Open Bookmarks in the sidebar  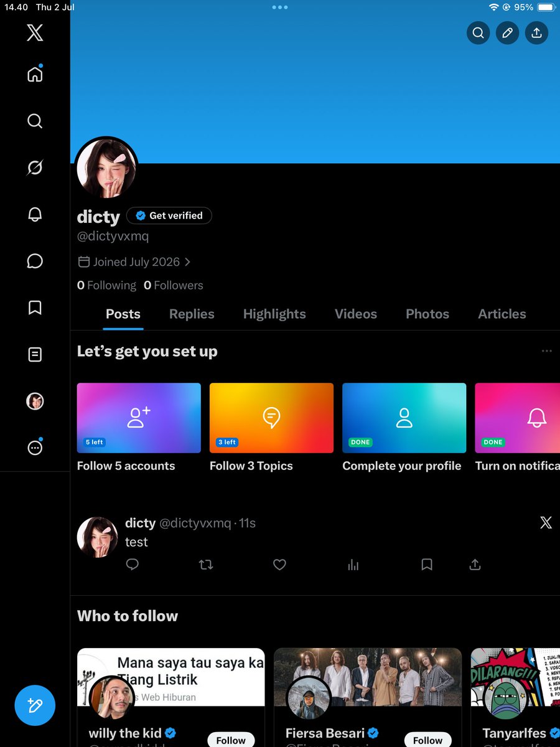(35, 308)
